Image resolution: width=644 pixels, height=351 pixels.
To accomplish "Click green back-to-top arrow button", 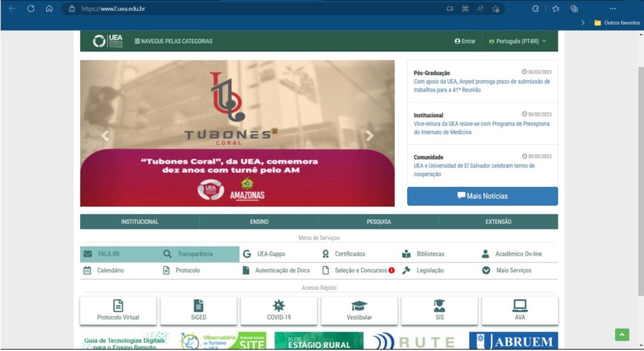I will point(622,335).
